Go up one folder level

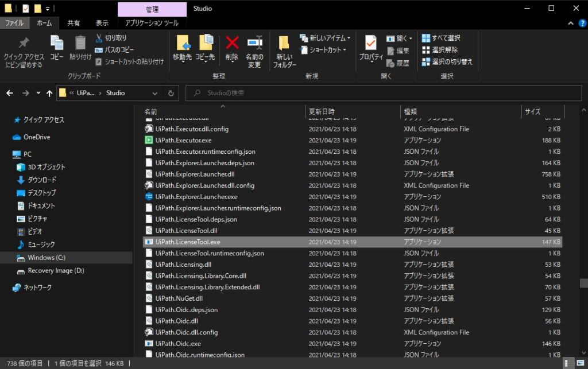pyautogui.click(x=49, y=93)
